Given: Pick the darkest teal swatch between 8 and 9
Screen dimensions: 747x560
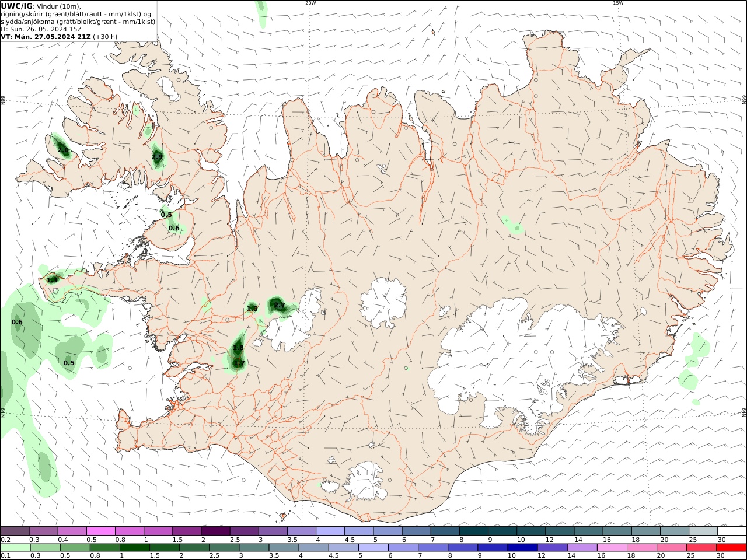Looking at the screenshot, I should tap(473, 531).
